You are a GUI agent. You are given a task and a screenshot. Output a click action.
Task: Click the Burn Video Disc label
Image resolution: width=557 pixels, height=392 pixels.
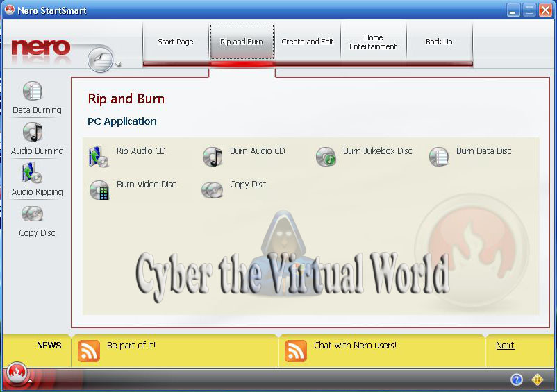(147, 185)
